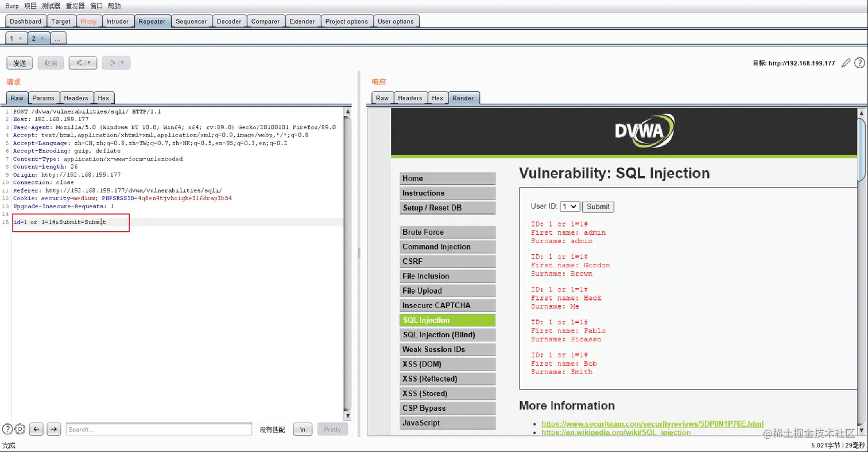
Task: Open Weak Session IDs menu item
Action: 447,349
